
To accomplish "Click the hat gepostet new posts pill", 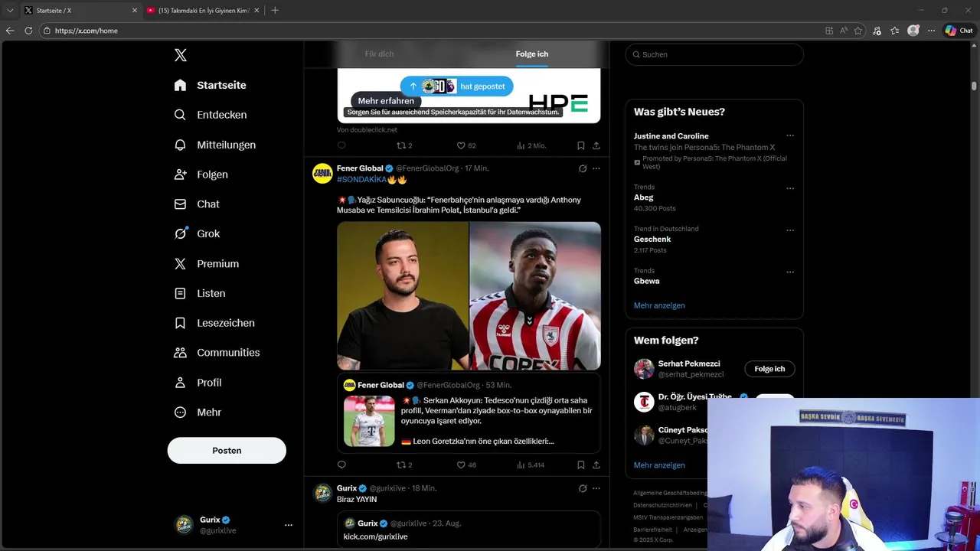I will click(x=456, y=86).
